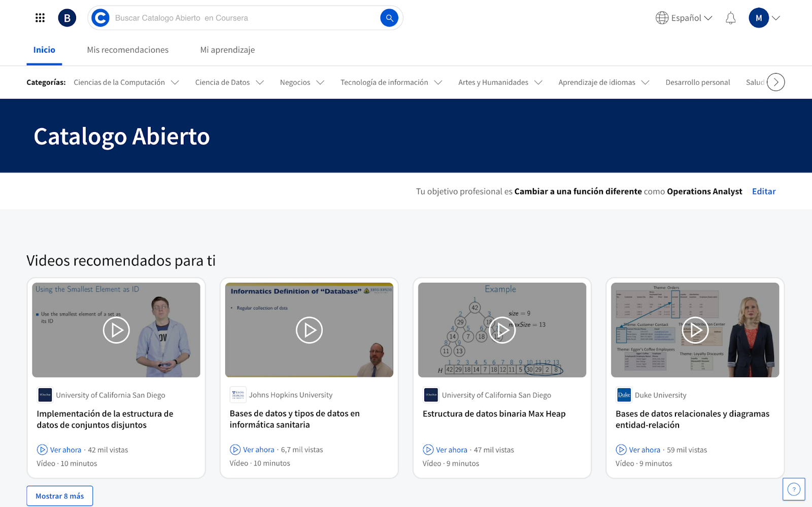Open the notifications bell
This screenshot has width=812, height=507.
[730, 18]
